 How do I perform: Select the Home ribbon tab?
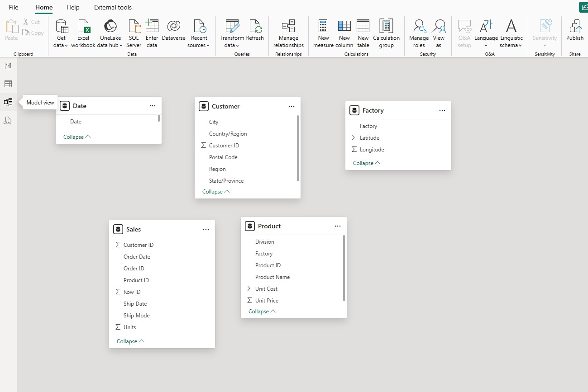click(x=44, y=7)
